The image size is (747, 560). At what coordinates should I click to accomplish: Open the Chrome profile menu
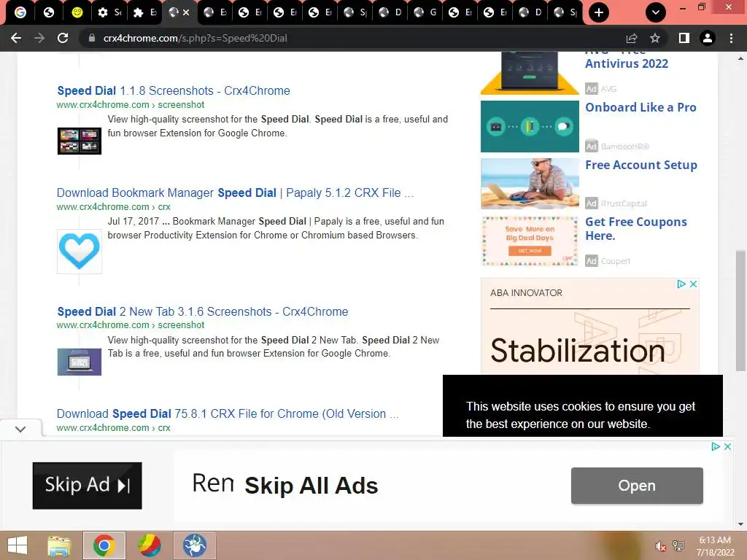click(708, 38)
